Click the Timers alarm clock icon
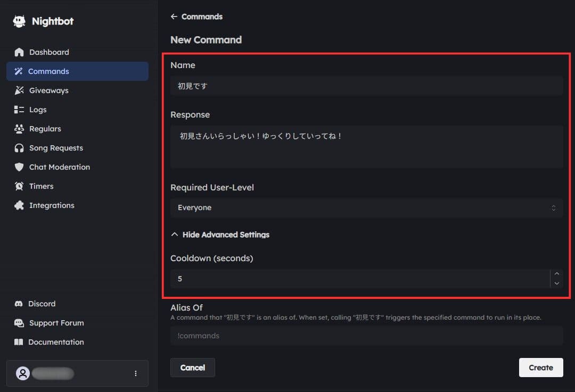575x392 pixels. (x=19, y=186)
